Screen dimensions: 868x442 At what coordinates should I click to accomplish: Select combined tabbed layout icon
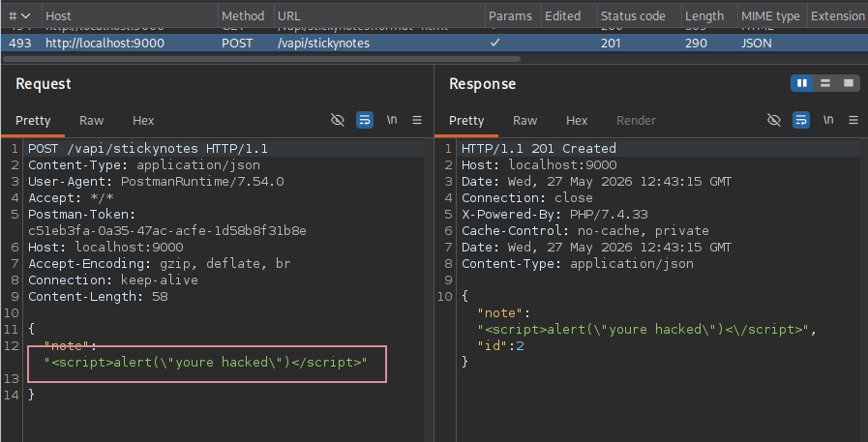click(849, 83)
